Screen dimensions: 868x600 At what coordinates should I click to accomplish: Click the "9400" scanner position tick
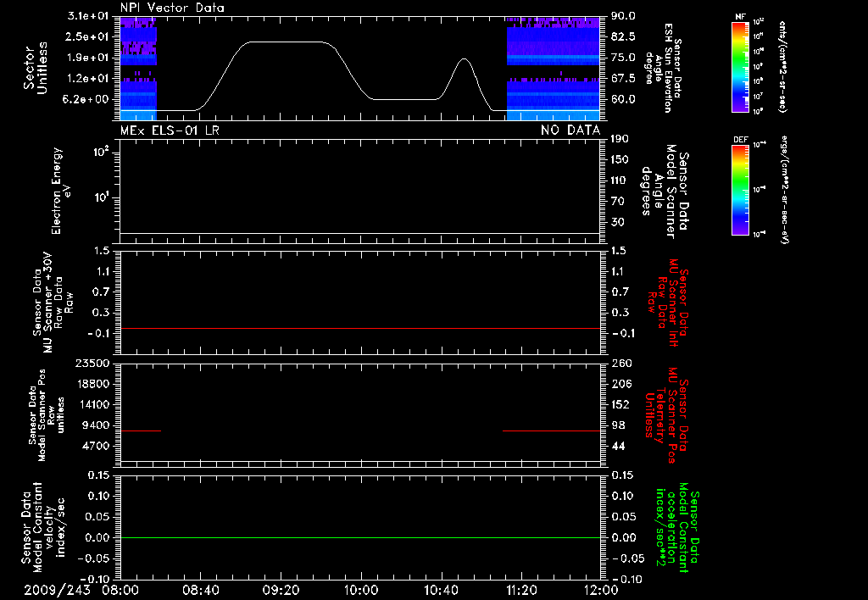pos(96,425)
